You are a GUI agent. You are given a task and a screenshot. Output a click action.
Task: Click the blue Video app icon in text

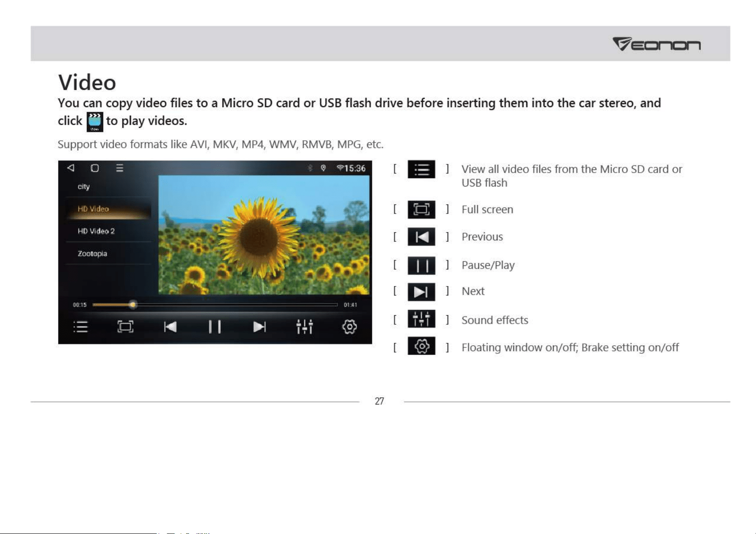pyautogui.click(x=95, y=122)
